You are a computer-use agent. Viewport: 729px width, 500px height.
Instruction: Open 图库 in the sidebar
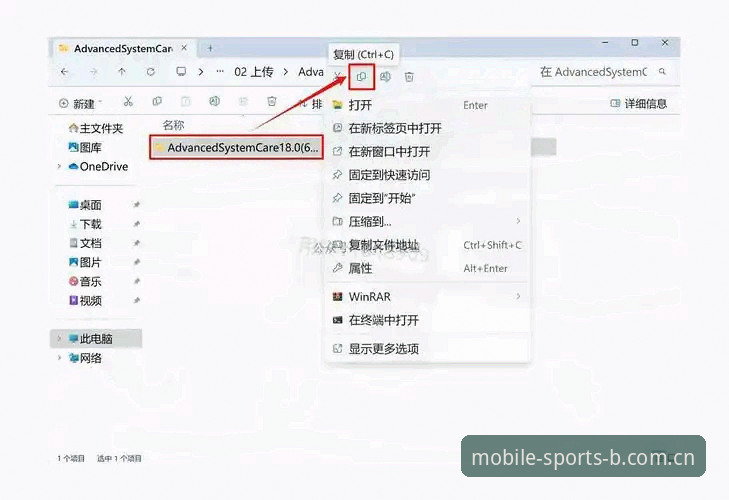tap(86, 147)
